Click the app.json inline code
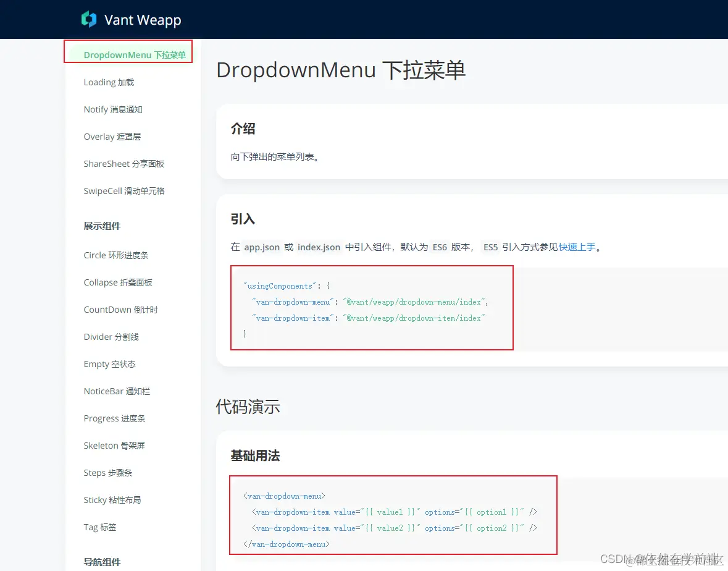The height and width of the screenshot is (571, 728). coord(262,247)
